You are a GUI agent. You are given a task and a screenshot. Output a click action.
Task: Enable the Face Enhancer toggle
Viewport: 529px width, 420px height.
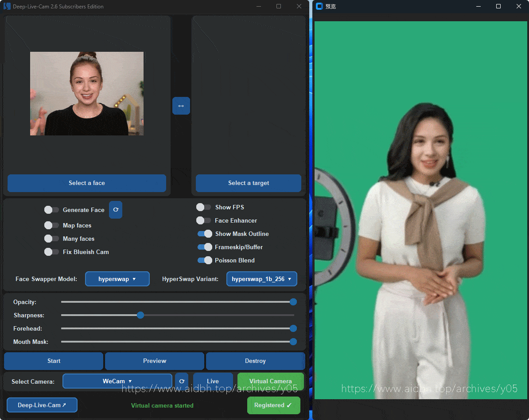tap(204, 220)
